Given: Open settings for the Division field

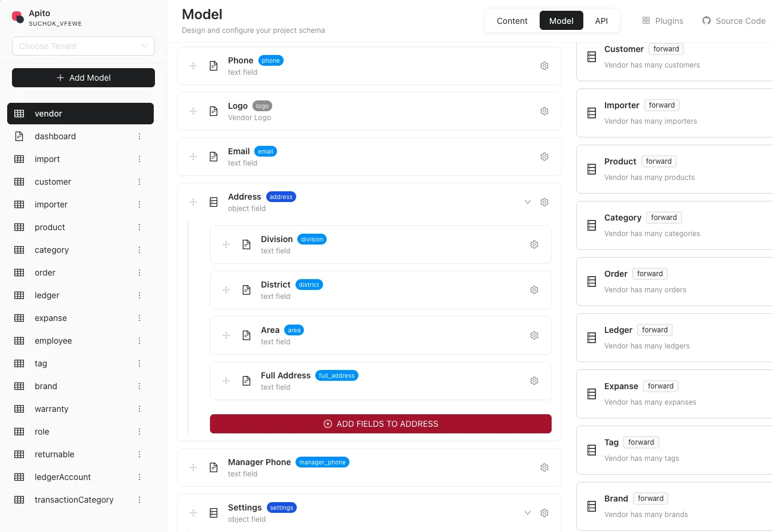Looking at the screenshot, I should [x=534, y=244].
